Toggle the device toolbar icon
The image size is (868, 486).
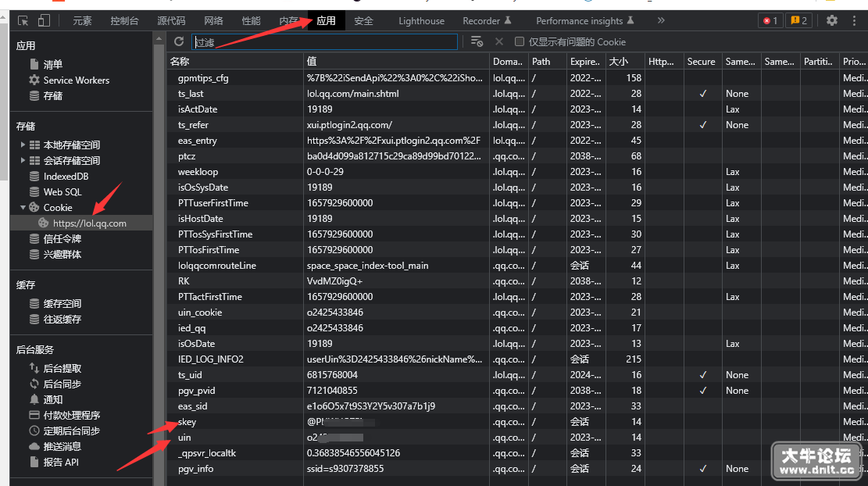pyautogui.click(x=44, y=21)
